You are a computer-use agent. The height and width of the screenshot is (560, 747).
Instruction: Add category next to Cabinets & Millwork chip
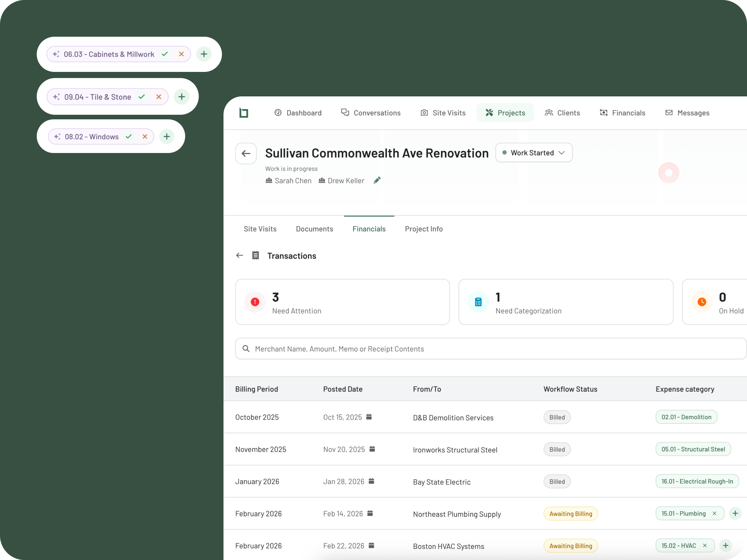204,54
